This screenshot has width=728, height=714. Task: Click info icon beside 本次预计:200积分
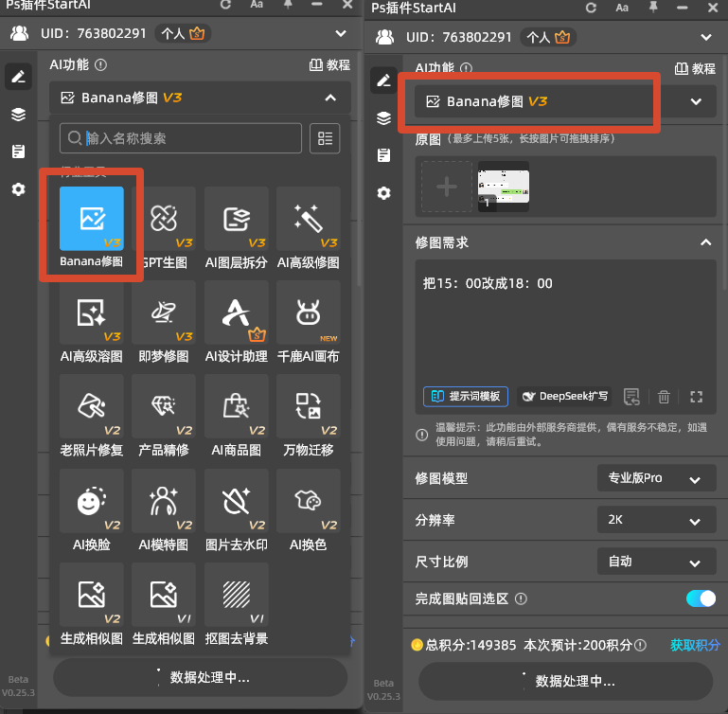[x=640, y=645]
